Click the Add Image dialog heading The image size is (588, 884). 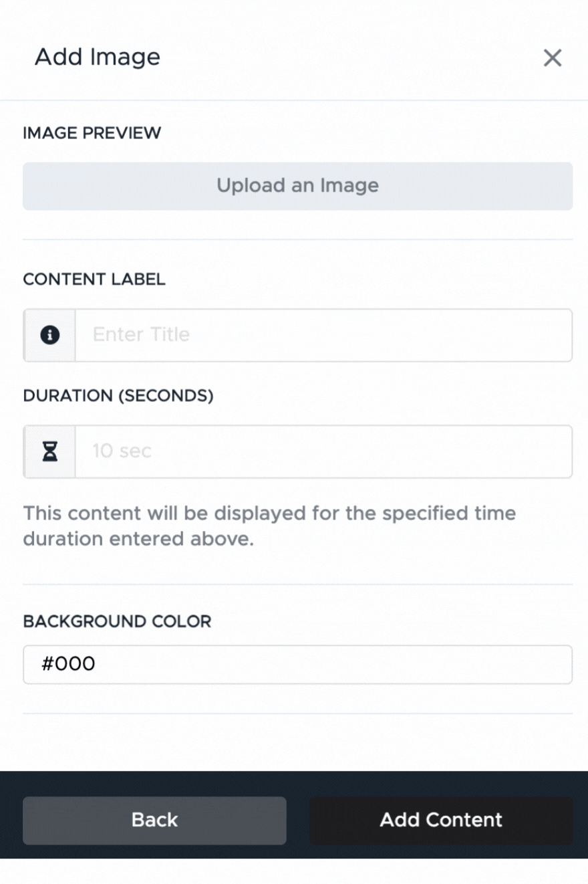(98, 57)
